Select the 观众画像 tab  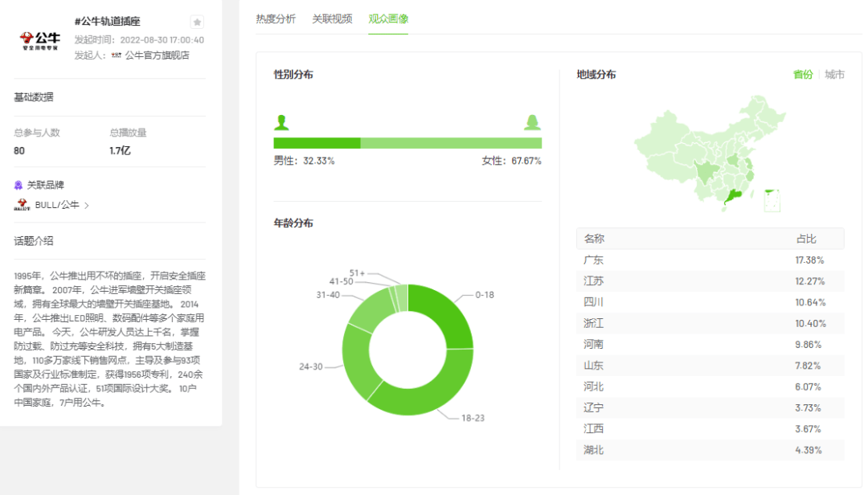[388, 18]
